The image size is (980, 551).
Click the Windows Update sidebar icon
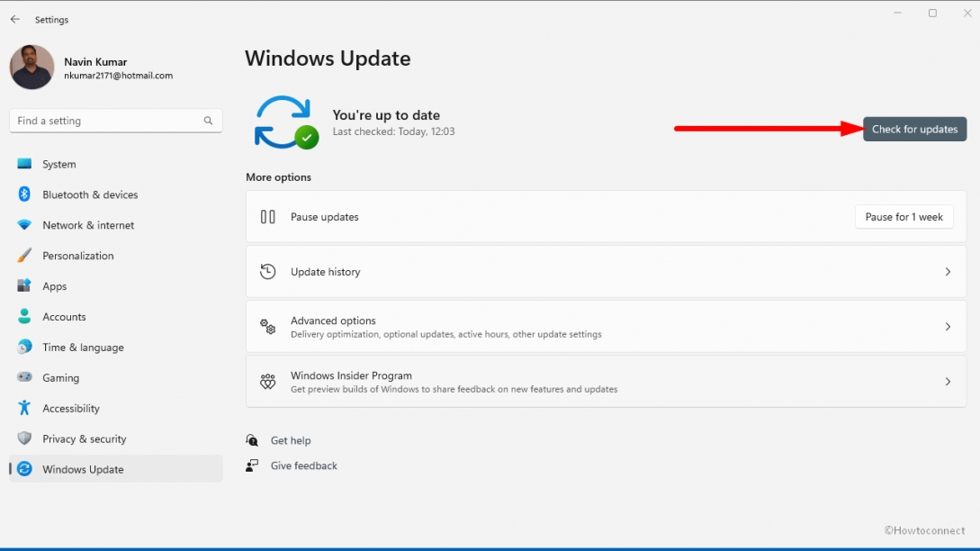(x=24, y=469)
